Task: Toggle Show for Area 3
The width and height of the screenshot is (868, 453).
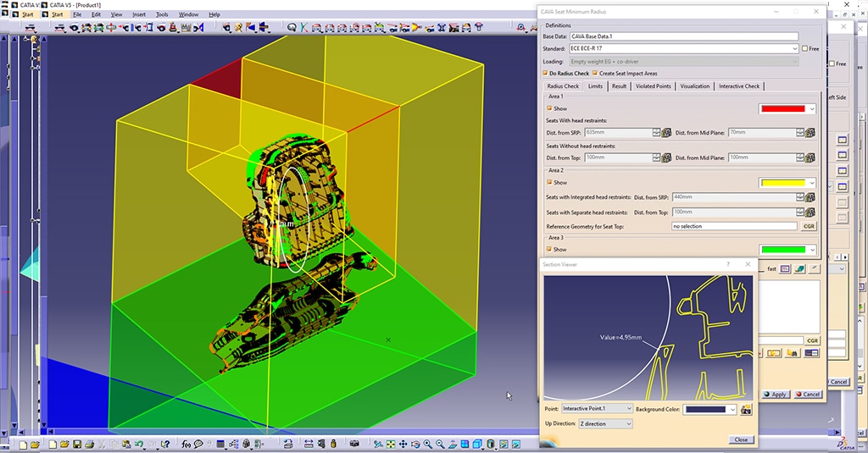Action: tap(549, 250)
